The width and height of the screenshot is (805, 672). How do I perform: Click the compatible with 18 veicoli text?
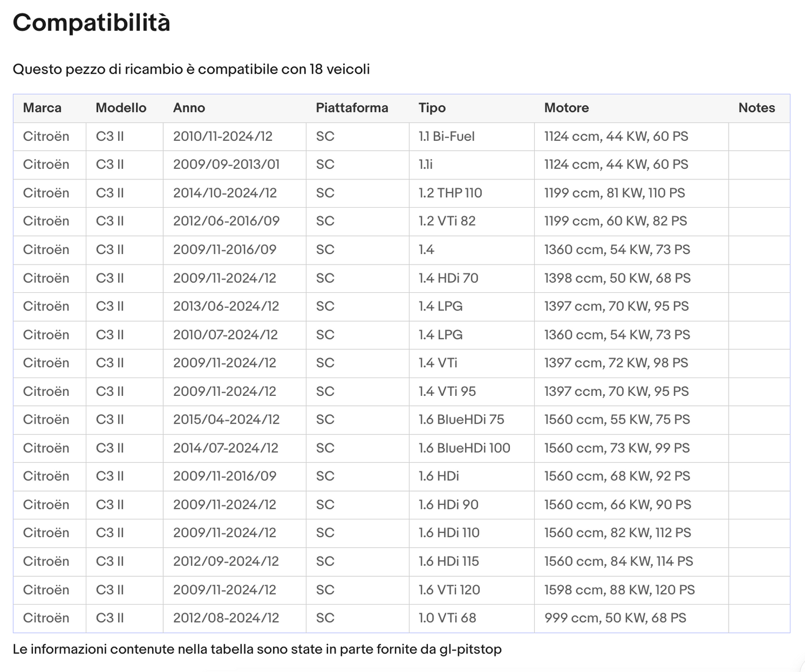point(191,70)
